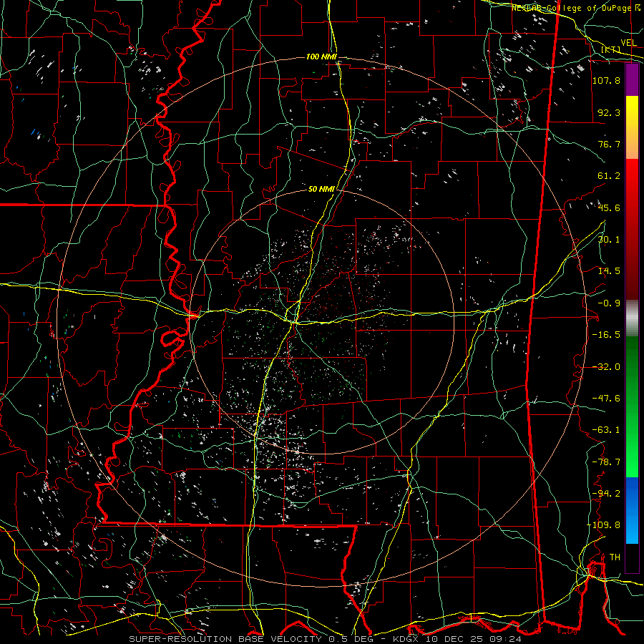
Task: Click the -16.5 velocity legend value
Action: 606,335
